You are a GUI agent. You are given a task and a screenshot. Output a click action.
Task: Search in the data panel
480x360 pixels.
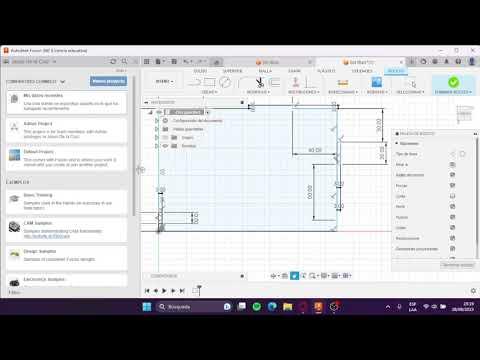click(x=124, y=61)
